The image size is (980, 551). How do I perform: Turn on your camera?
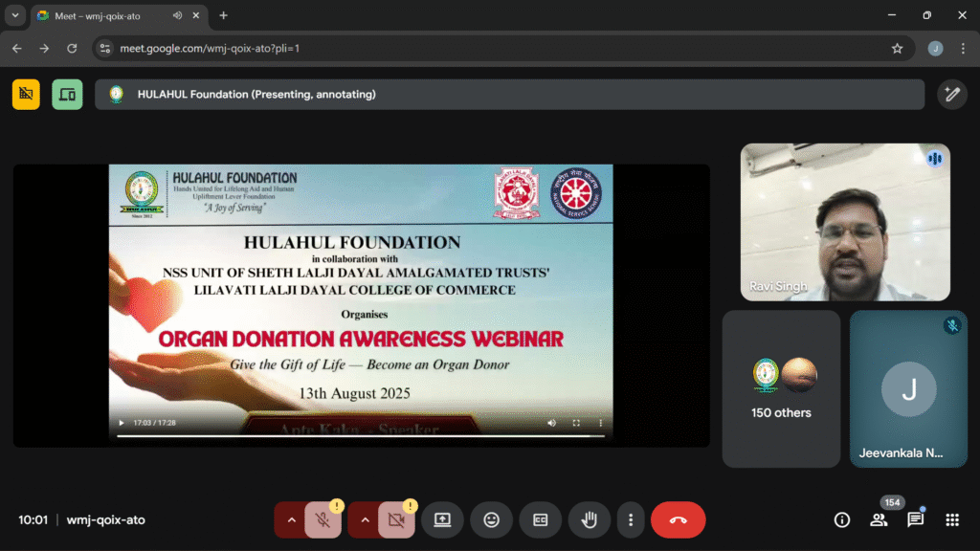396,519
